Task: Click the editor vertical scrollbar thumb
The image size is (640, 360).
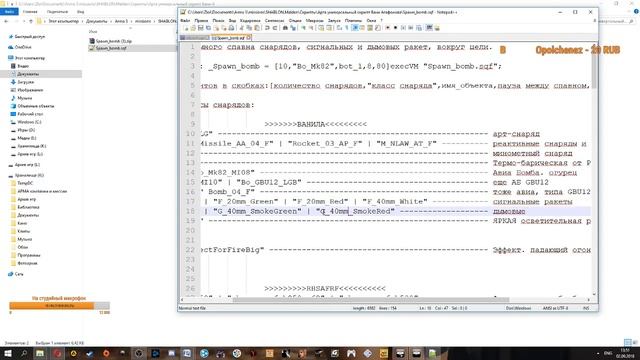Action: pyautogui.click(x=594, y=67)
